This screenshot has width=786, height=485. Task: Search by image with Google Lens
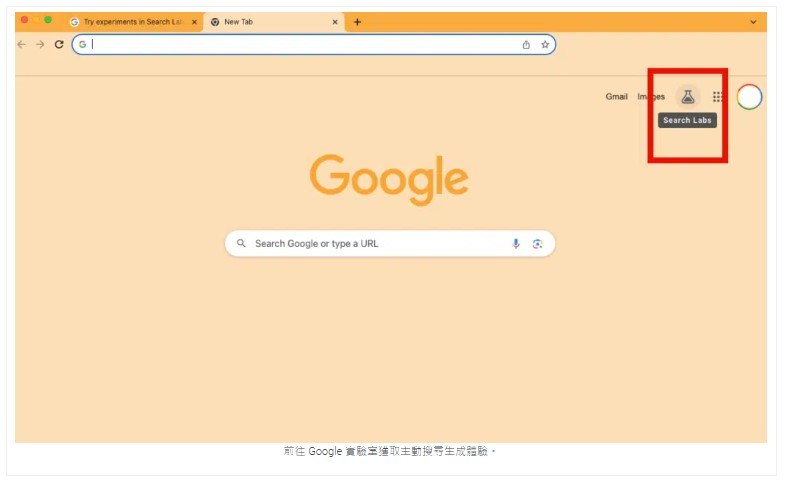(x=537, y=244)
